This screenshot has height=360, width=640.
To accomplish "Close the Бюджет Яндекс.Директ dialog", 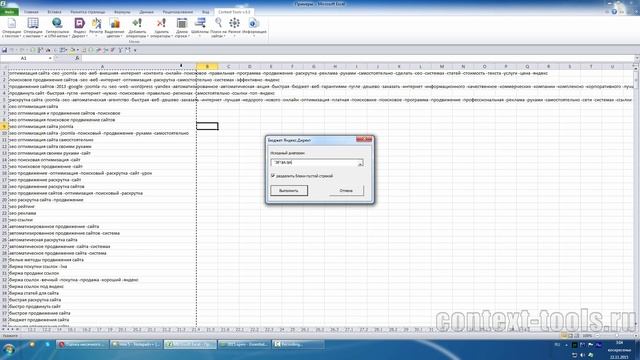I will [364, 140].
